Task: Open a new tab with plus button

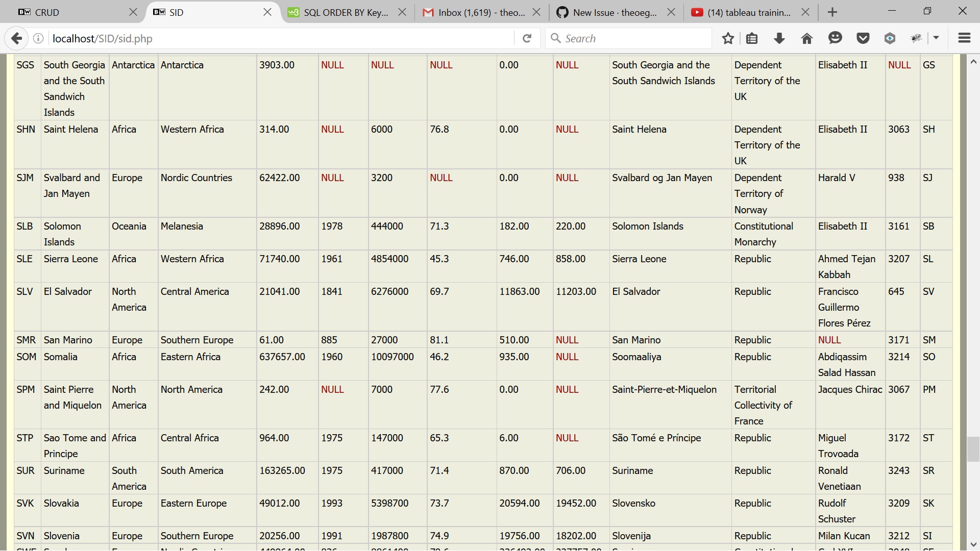Action: click(x=832, y=12)
